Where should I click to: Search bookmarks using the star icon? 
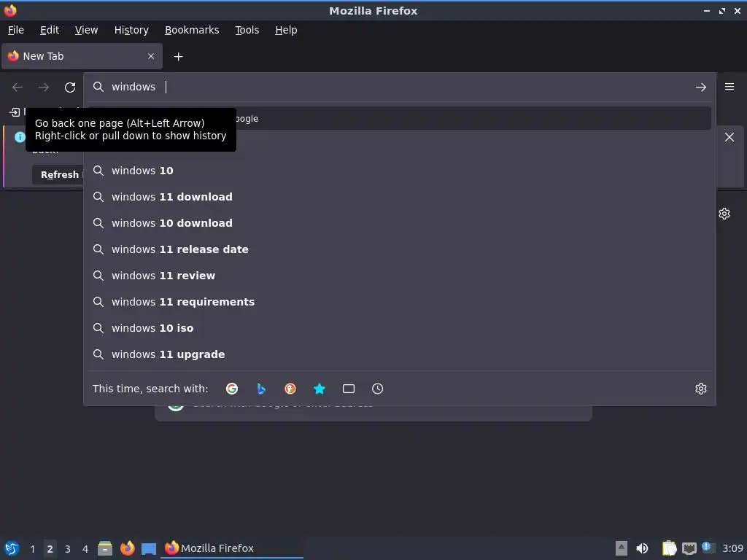tap(320, 389)
